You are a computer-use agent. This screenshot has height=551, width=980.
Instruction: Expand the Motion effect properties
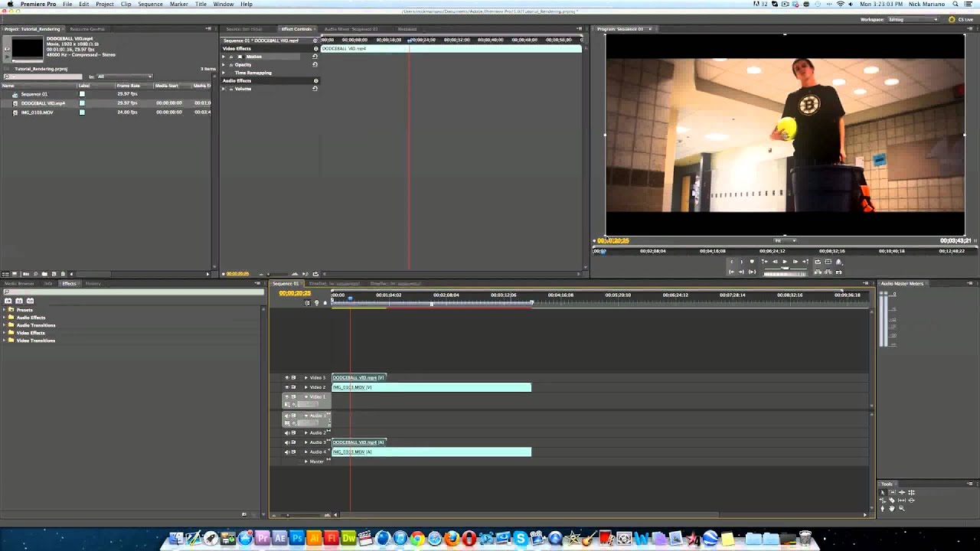click(224, 56)
